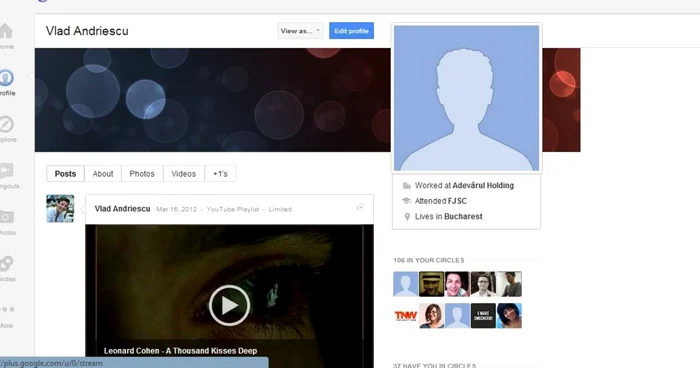Open the man-in-hat circle member thumbnail
The height and width of the screenshot is (368, 700).
pos(432,284)
